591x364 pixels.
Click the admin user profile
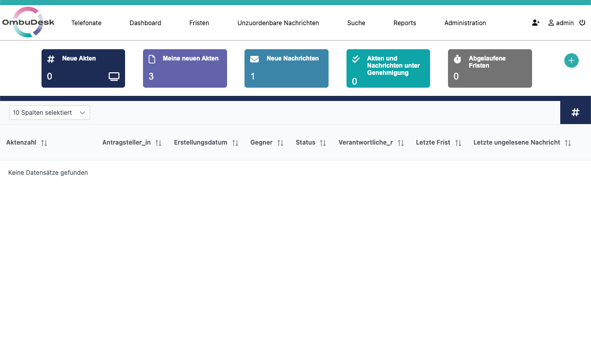(561, 23)
